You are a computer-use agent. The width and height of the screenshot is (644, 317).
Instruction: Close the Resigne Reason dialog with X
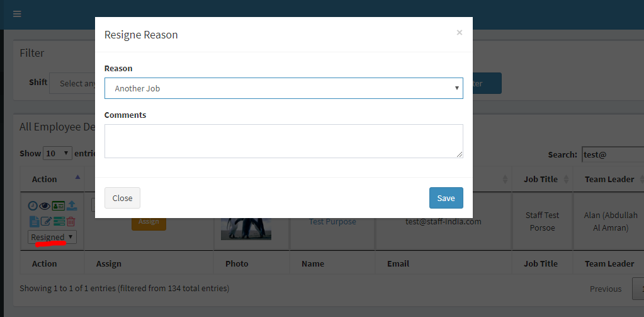tap(459, 33)
